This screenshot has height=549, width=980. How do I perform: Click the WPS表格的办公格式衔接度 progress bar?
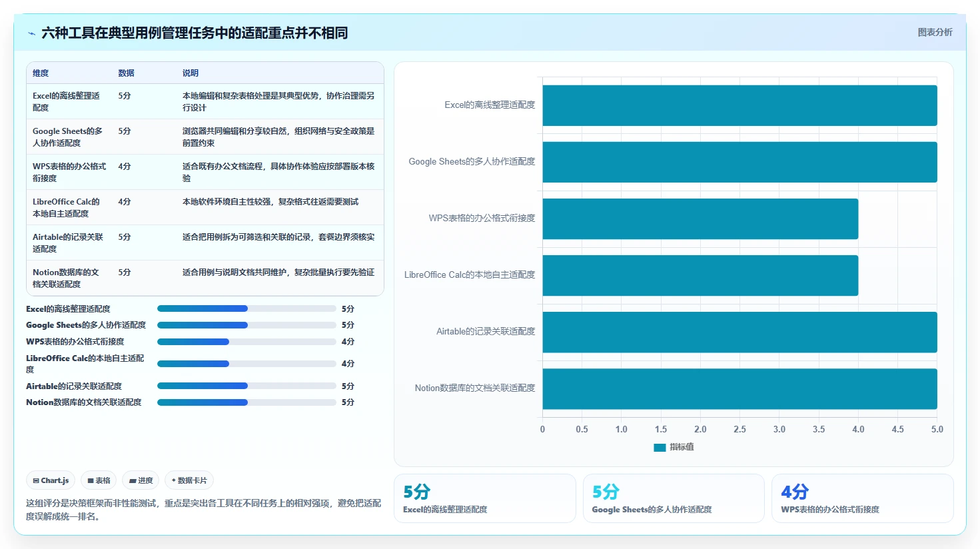[246, 342]
